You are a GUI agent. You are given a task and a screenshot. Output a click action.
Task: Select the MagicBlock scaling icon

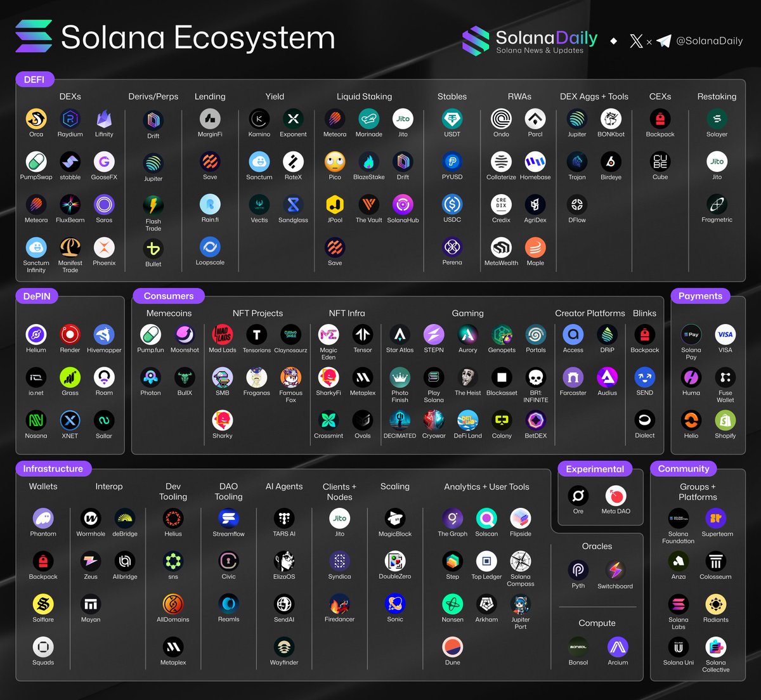coord(394,518)
